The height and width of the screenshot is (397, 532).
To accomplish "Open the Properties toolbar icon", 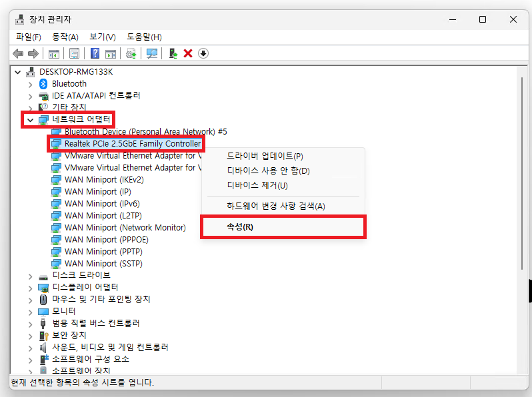I will 74,53.
